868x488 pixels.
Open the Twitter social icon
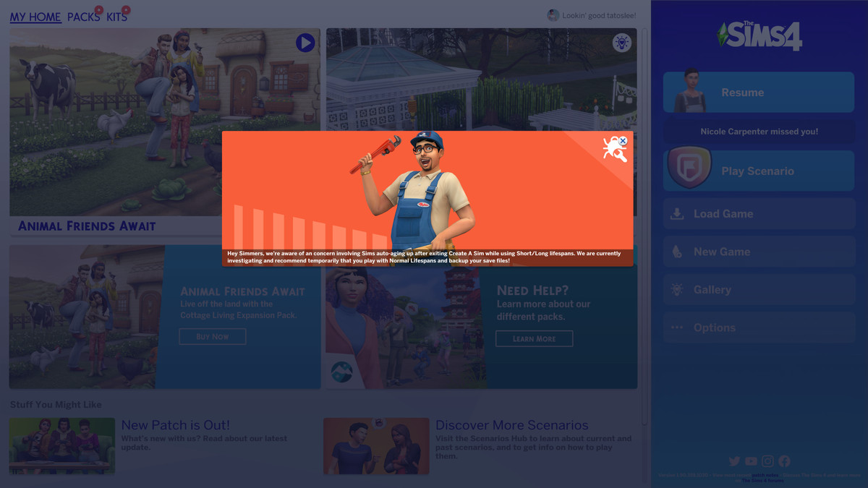[734, 461]
